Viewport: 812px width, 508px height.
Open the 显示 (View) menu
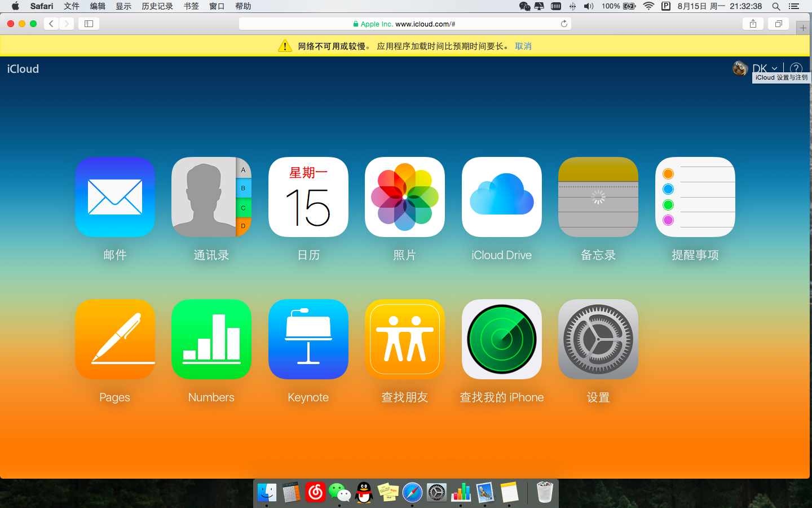(x=123, y=6)
